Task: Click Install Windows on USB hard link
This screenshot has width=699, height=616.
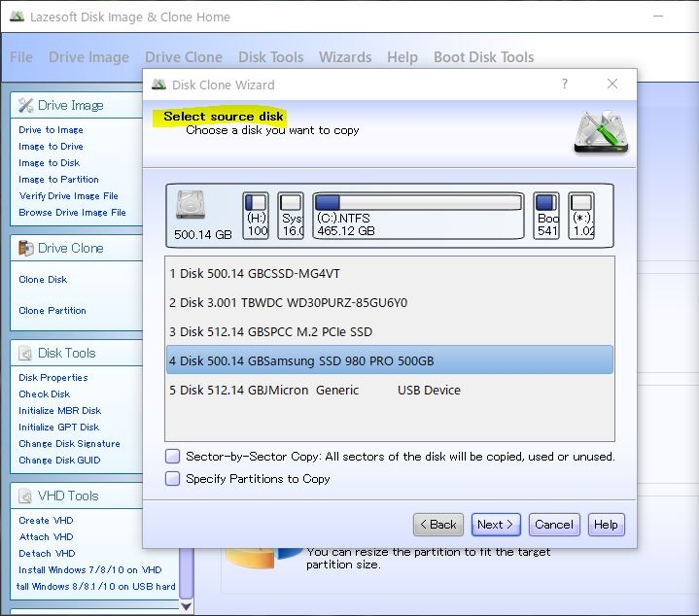Action: point(96,586)
